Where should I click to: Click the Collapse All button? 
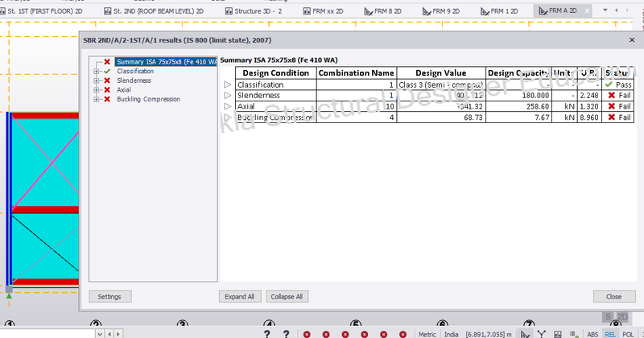click(x=287, y=296)
